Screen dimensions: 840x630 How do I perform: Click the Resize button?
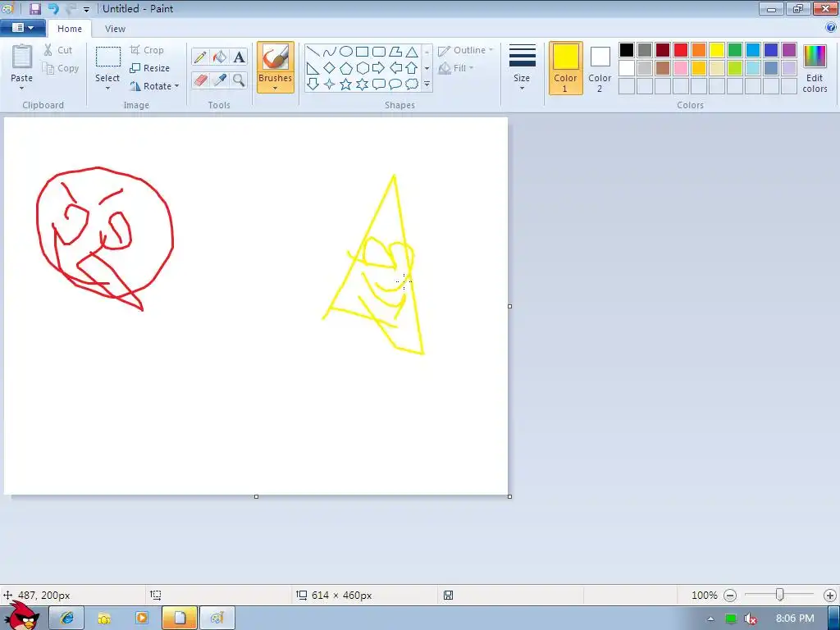[x=150, y=68]
